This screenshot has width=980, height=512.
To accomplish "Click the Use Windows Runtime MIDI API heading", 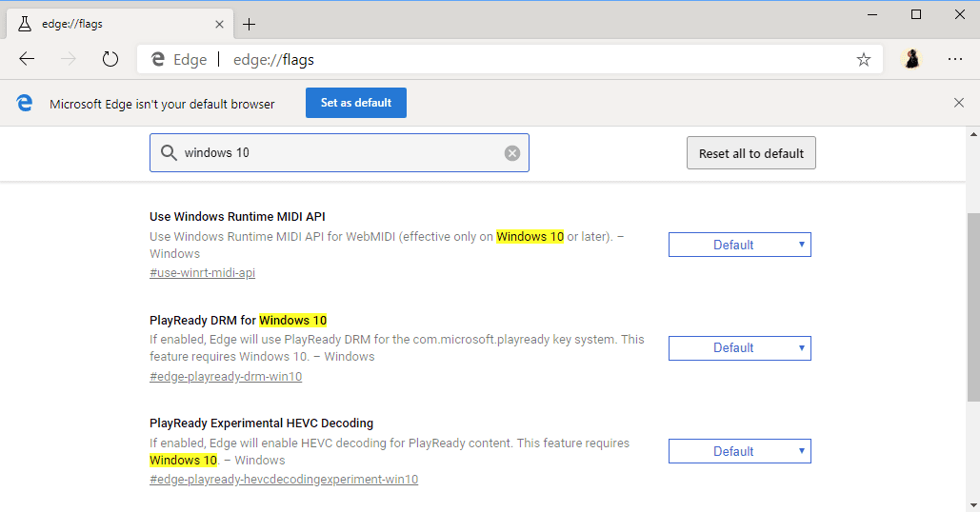I will tap(237, 217).
